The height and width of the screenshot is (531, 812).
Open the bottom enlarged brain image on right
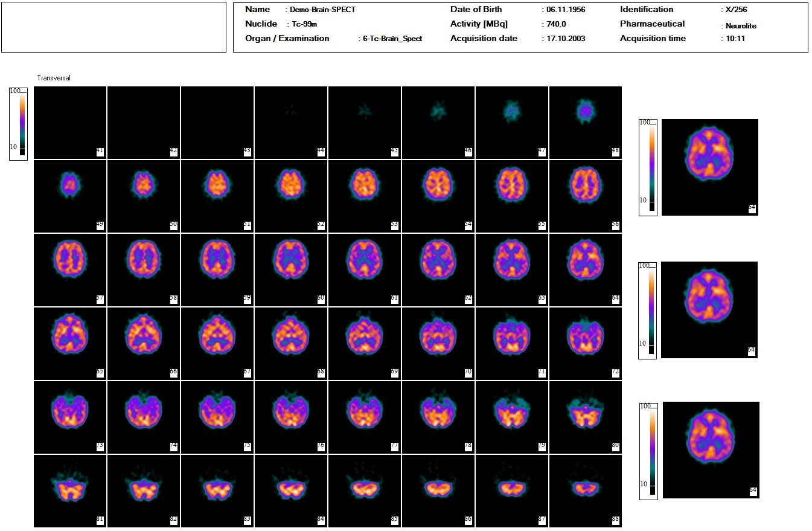click(711, 449)
